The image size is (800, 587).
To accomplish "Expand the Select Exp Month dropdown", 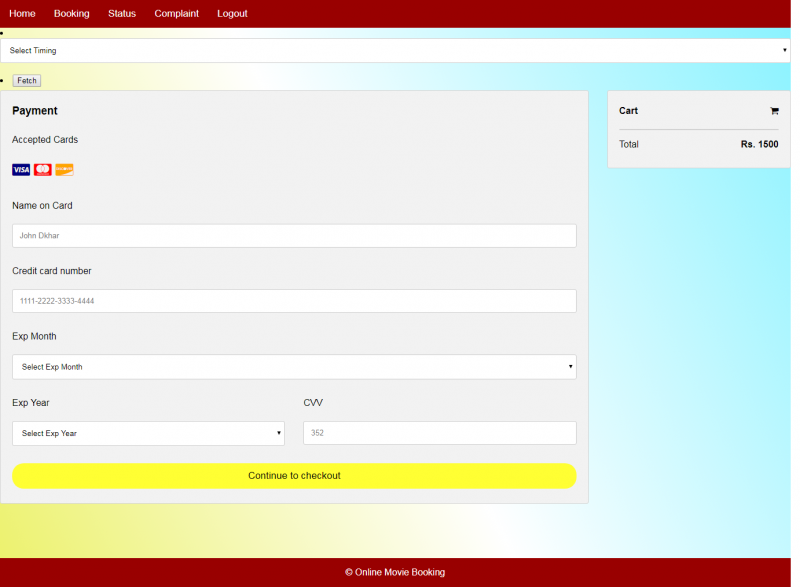I will point(294,367).
